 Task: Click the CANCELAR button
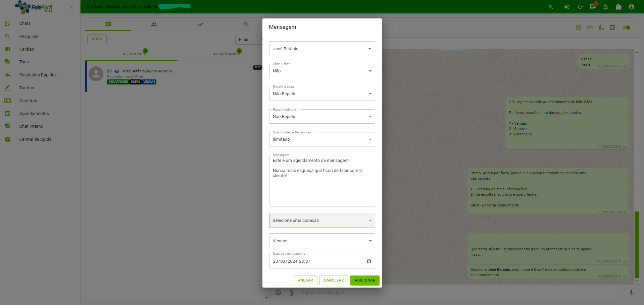334,281
